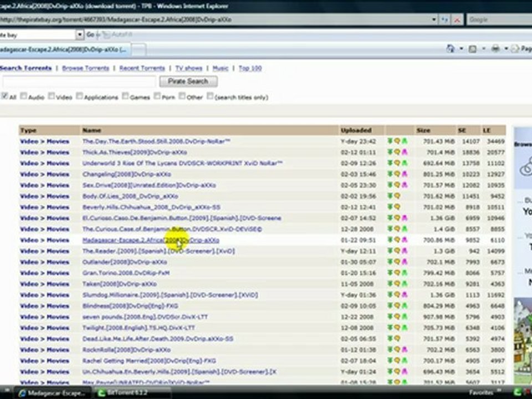Open the comment bubble on the Body.Of.Lies row
The width and height of the screenshot is (532, 399).
[397, 196]
